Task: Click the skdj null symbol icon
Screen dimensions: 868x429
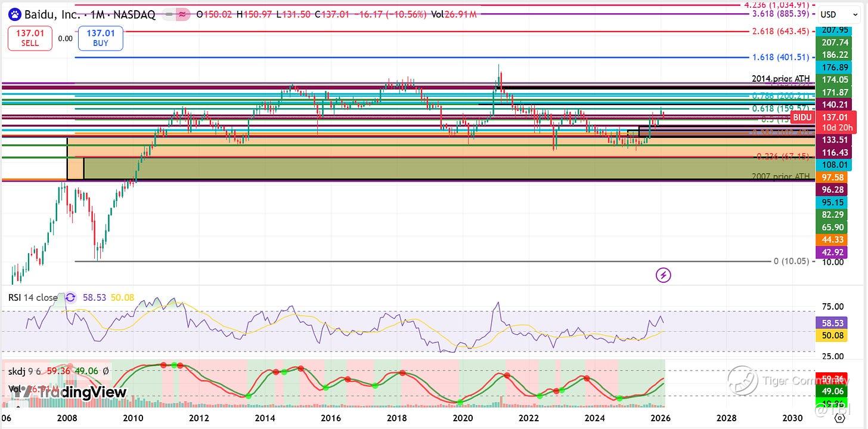Action: tap(106, 371)
